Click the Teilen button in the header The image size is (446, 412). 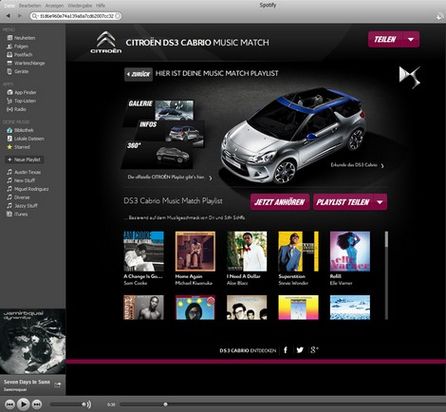point(385,40)
